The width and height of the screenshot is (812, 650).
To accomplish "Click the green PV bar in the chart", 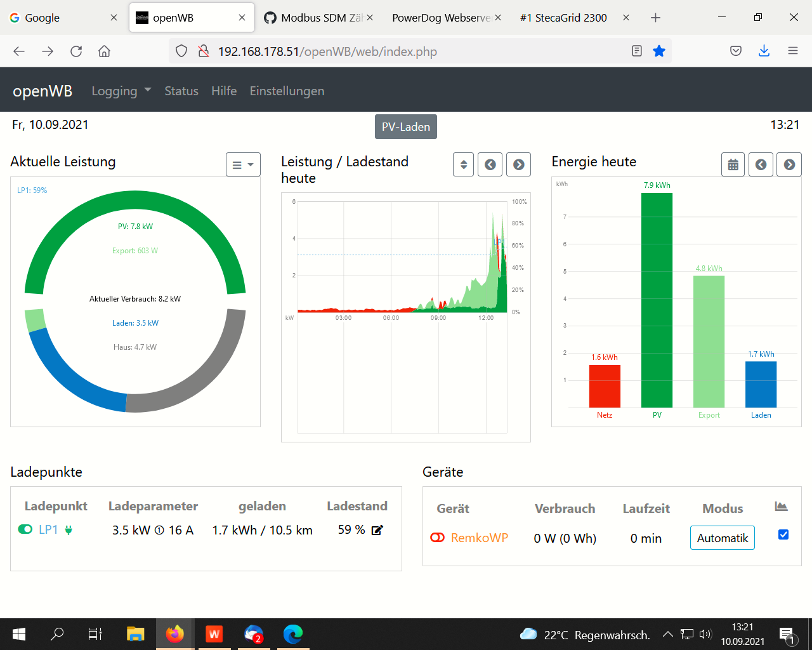I will click(x=657, y=300).
